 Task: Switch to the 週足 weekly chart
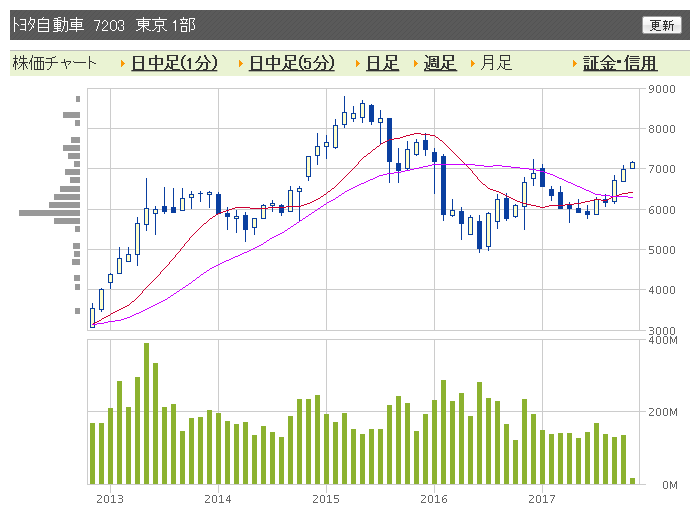[440, 63]
